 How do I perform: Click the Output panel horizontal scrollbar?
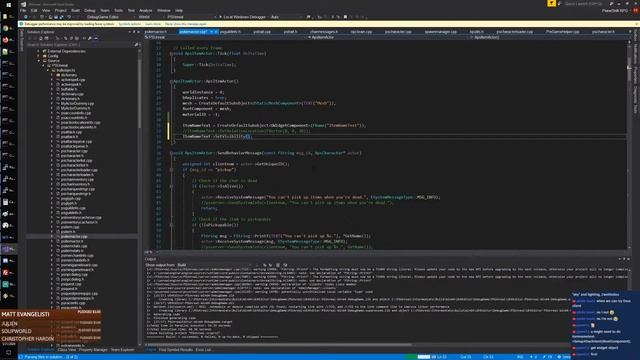[x=278, y=345]
